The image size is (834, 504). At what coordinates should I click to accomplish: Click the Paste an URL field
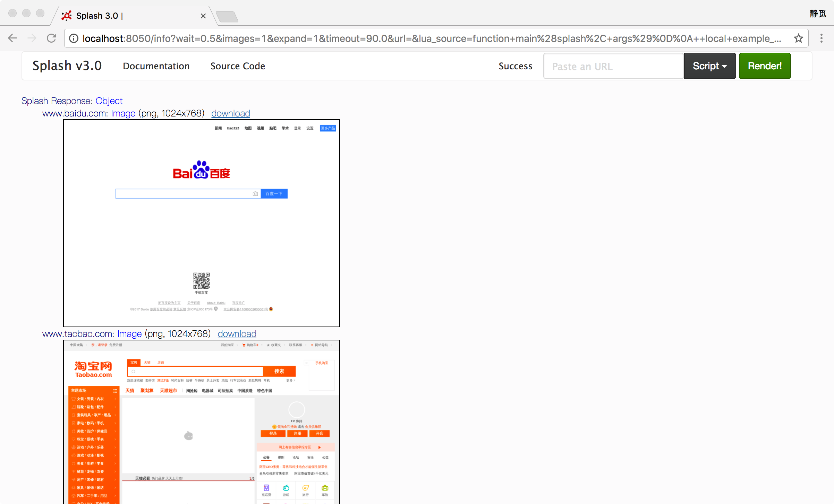tap(613, 66)
